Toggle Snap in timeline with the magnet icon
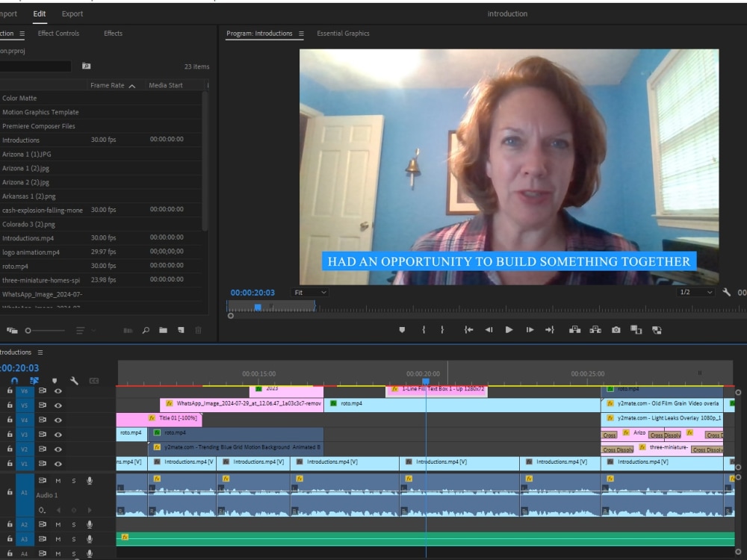Image resolution: width=747 pixels, height=560 pixels. click(x=15, y=381)
